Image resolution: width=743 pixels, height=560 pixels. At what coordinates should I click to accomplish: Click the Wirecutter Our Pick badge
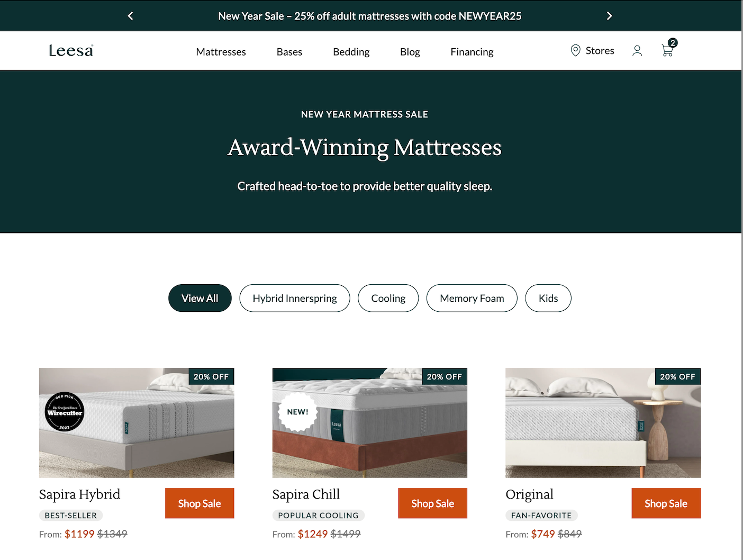(x=65, y=412)
